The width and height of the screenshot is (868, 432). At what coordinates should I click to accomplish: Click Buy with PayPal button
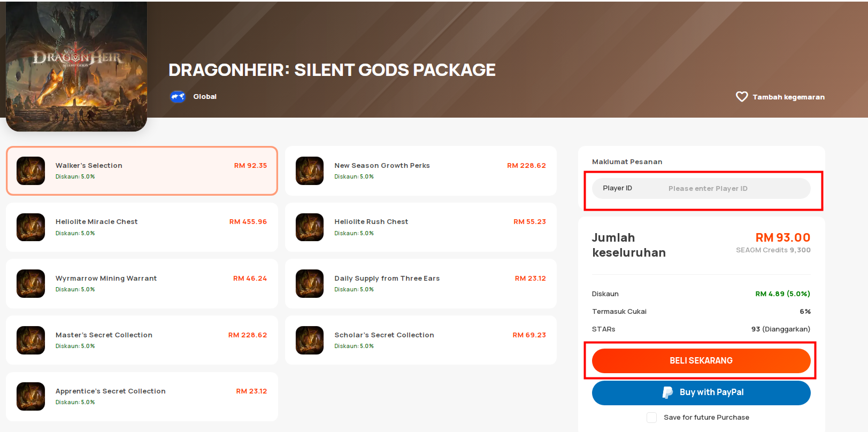(x=701, y=392)
